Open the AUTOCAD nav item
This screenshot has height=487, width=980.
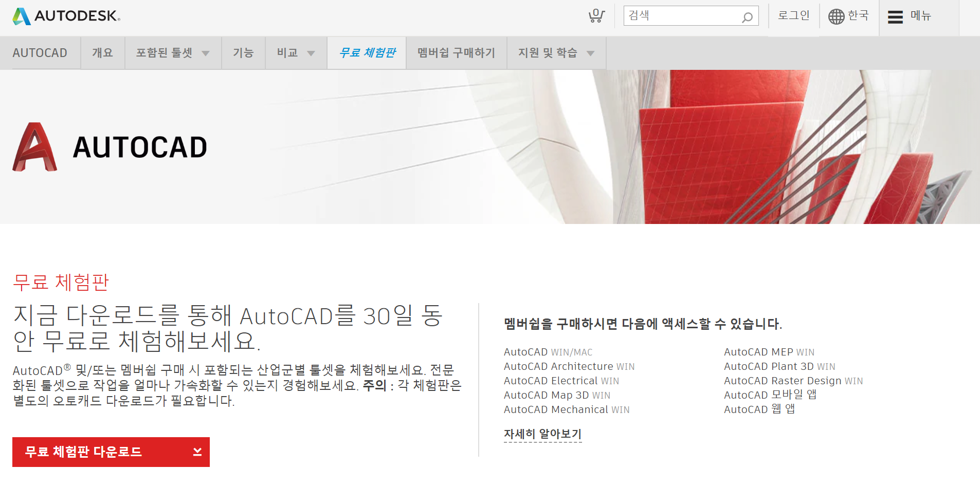[x=40, y=53]
